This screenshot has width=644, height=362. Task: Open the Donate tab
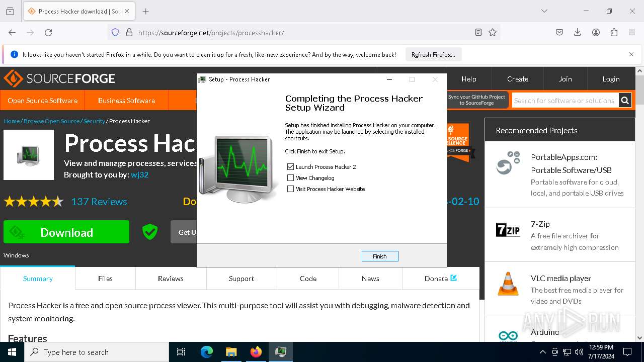[440, 279]
